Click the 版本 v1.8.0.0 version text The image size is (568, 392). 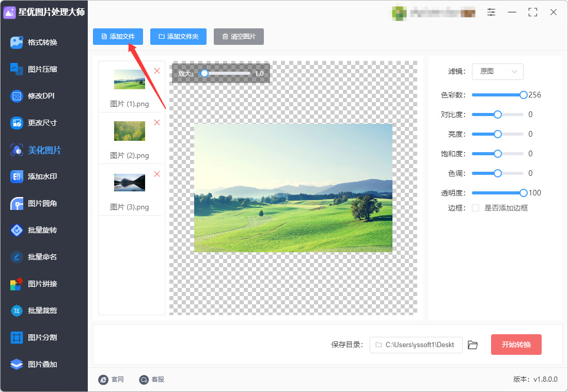click(x=535, y=379)
